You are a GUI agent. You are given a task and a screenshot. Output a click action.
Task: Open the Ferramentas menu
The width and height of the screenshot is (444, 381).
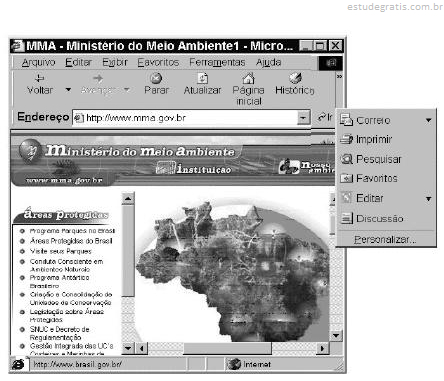tap(217, 62)
